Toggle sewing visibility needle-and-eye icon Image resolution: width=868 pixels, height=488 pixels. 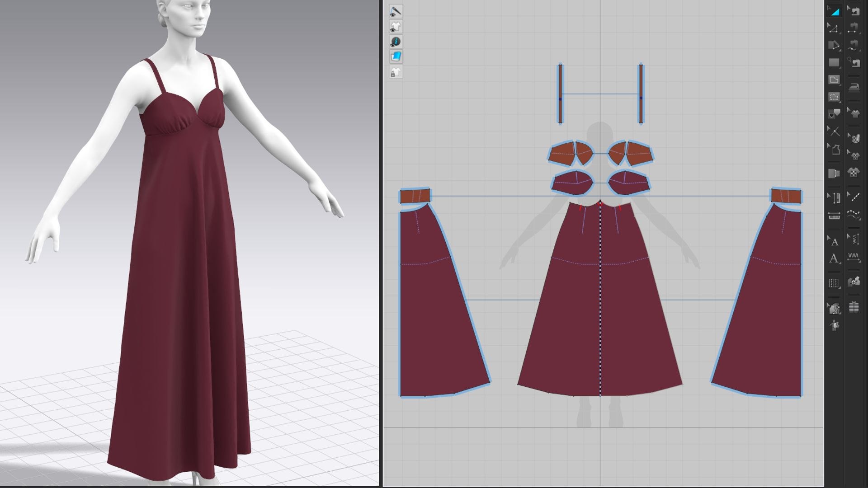click(x=396, y=11)
